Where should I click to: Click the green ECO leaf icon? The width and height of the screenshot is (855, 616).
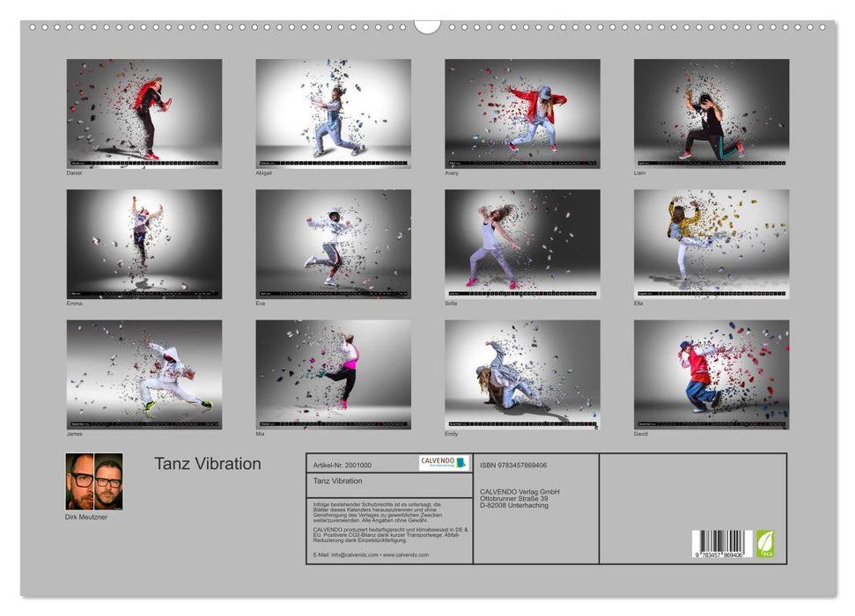[x=764, y=542]
